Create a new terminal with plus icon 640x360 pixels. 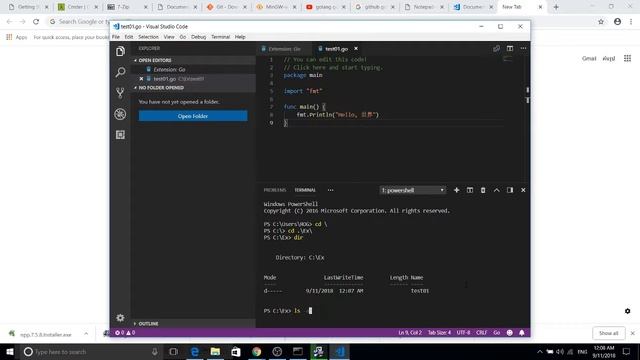click(x=456, y=190)
